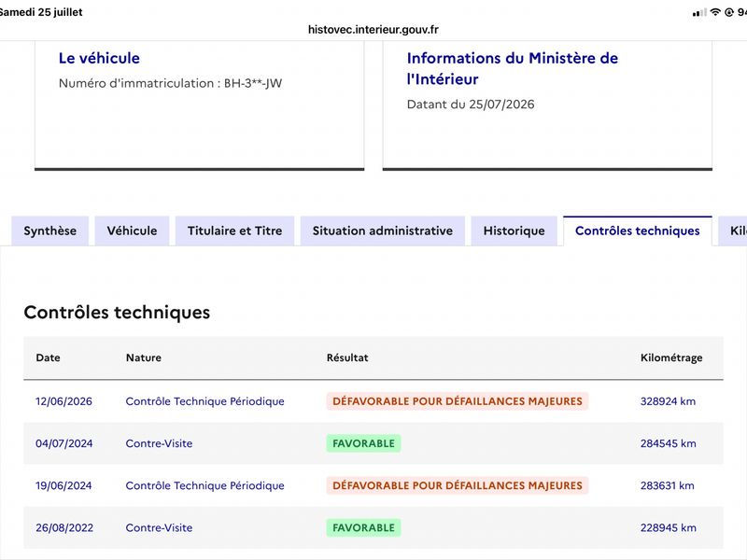The image size is (747, 560).
Task: Click the Le véhicule card heading
Action: pyautogui.click(x=99, y=58)
